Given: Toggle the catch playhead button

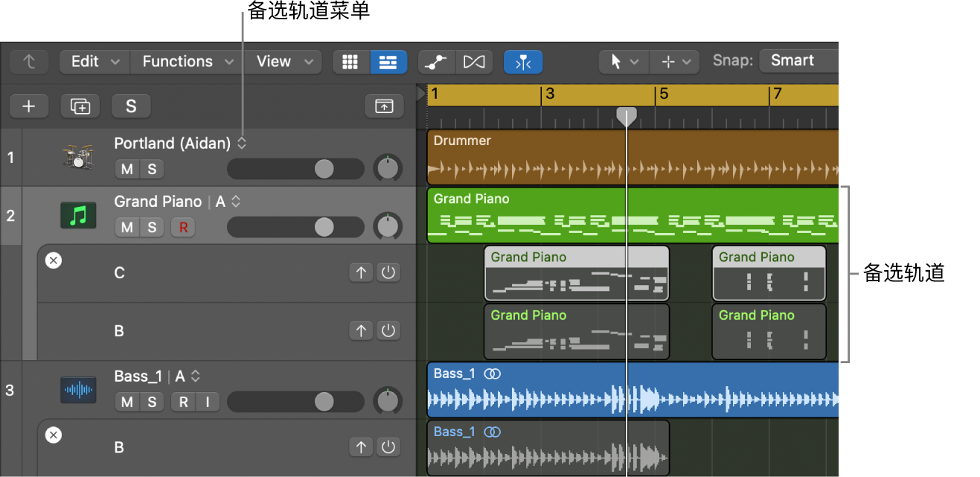Looking at the screenshot, I should pos(523,62).
